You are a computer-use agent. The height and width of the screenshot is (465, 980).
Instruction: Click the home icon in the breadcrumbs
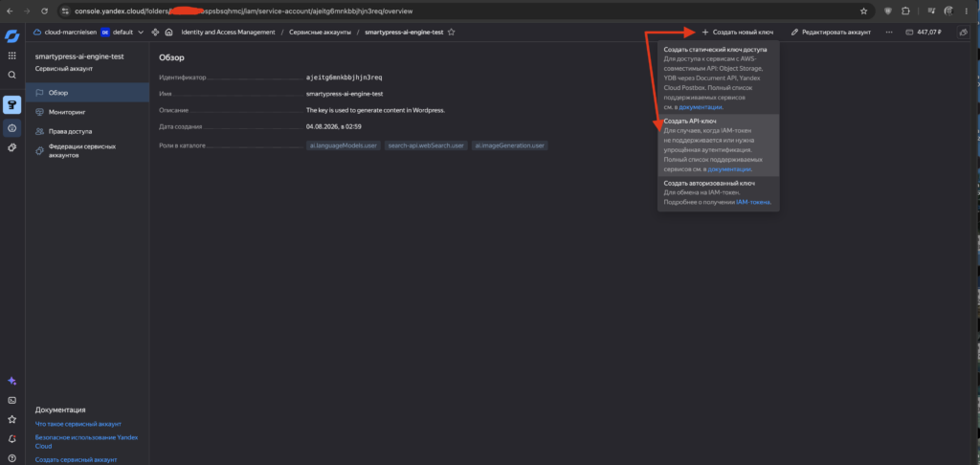click(x=168, y=32)
